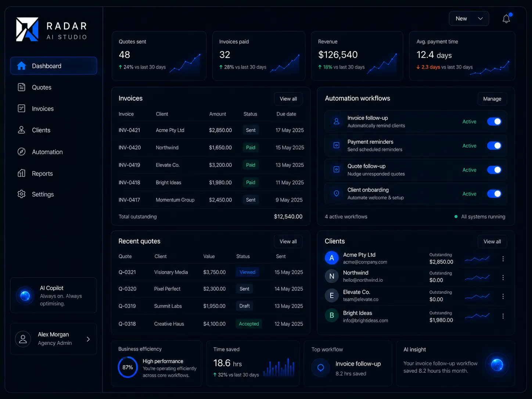Select Clients in the sidebar
The height and width of the screenshot is (399, 532).
[x=54, y=130]
